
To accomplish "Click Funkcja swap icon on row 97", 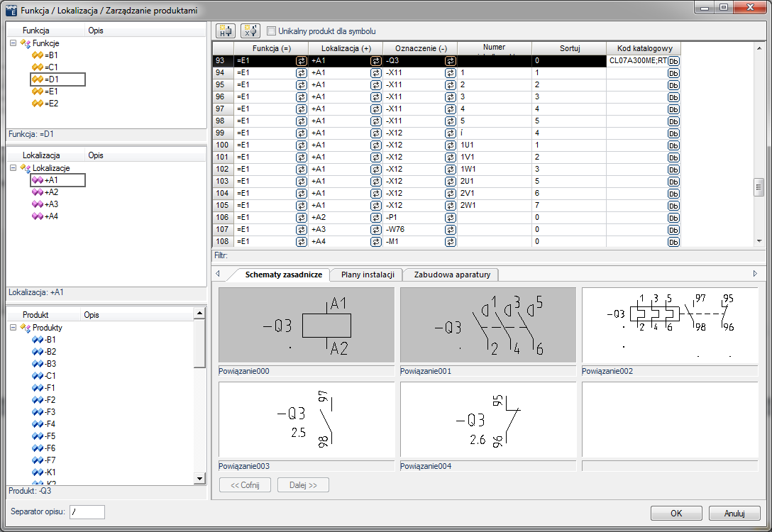I will point(301,109).
